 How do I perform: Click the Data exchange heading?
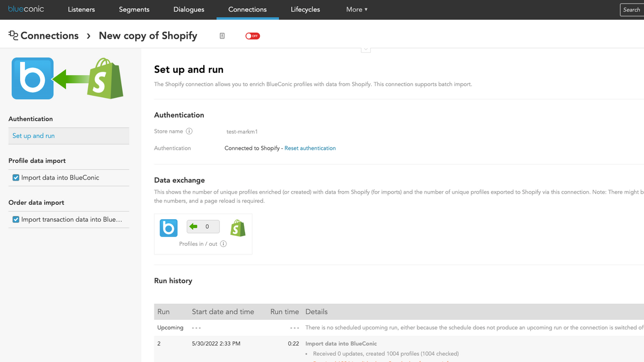point(180,180)
